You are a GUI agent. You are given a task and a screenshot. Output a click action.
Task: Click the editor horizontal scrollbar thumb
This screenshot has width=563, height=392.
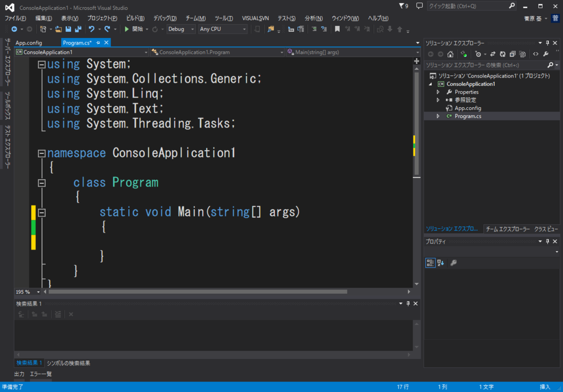point(198,292)
